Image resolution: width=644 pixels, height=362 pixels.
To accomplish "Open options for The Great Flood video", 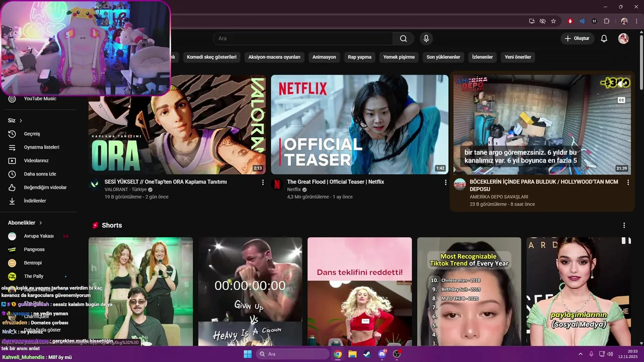I will click(x=445, y=183).
